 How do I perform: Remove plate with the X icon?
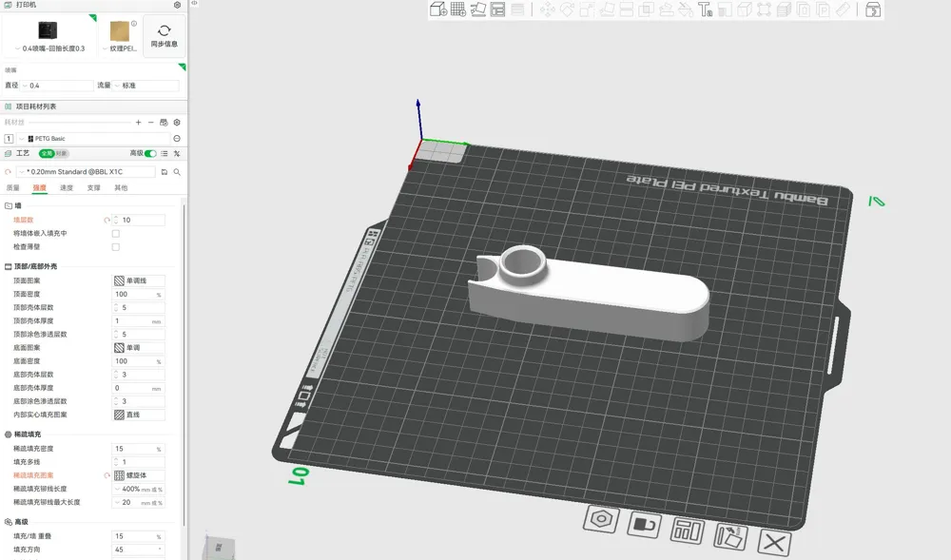point(774,543)
